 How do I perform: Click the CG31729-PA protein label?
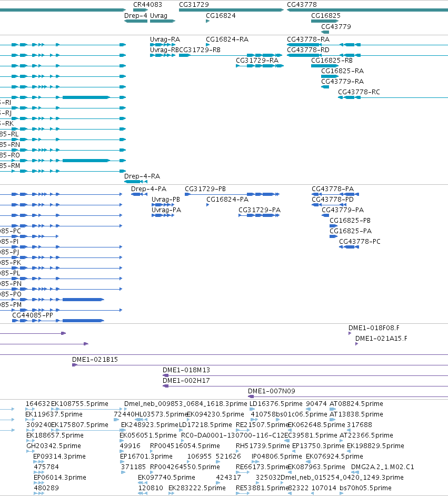(260, 210)
